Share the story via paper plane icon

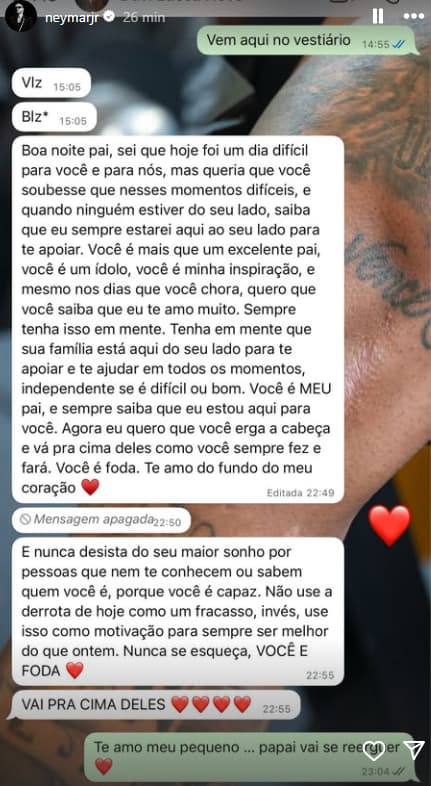(414, 750)
